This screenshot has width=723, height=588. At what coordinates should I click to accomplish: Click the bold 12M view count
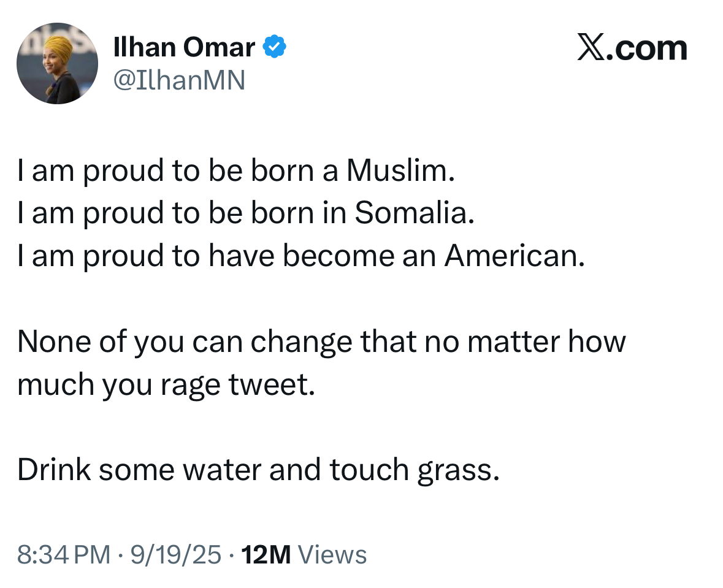tap(266, 554)
